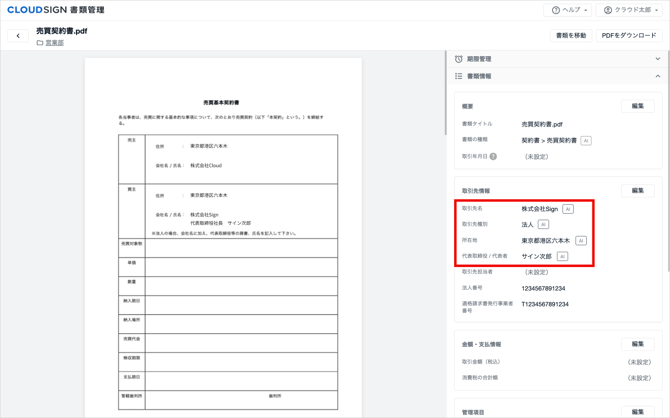Click the CLOUDSIGN 書類管理 logo
670x418 pixels.
click(x=56, y=10)
